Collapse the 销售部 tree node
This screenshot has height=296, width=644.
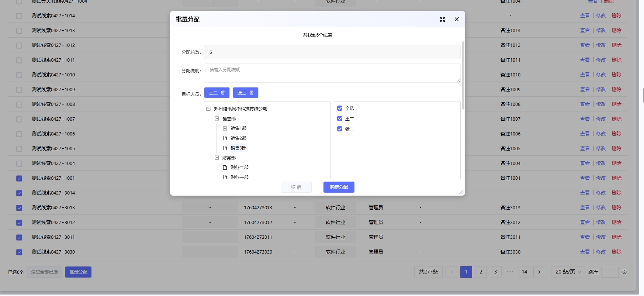(217, 119)
